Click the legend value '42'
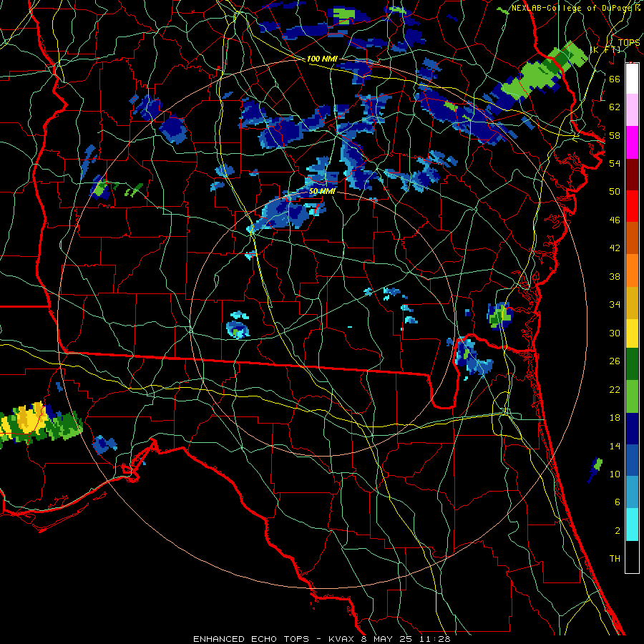The width and height of the screenshot is (644, 644). click(x=615, y=248)
